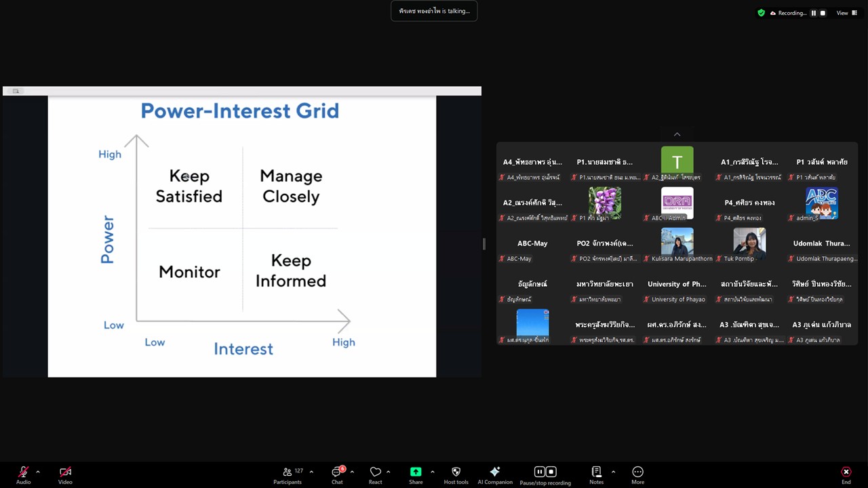
Task: Stop recording via top-right stop icon
Action: pos(823,13)
